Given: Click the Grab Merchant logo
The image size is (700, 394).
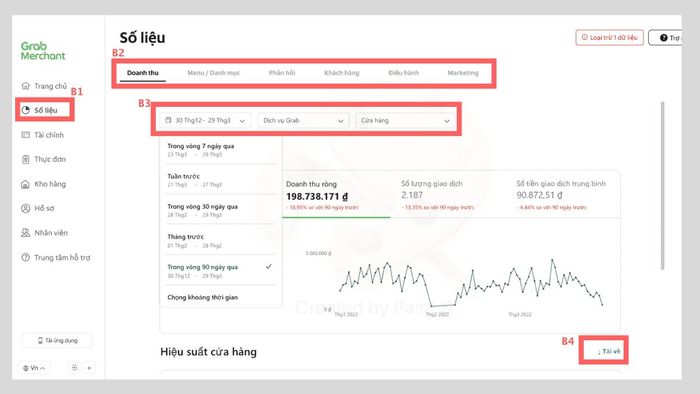Looking at the screenshot, I should pyautogui.click(x=43, y=51).
